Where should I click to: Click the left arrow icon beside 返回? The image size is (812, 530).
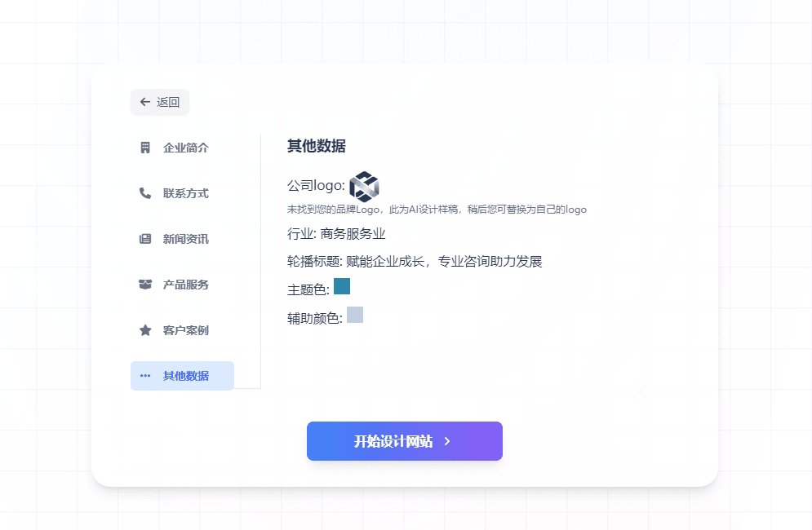tap(145, 102)
